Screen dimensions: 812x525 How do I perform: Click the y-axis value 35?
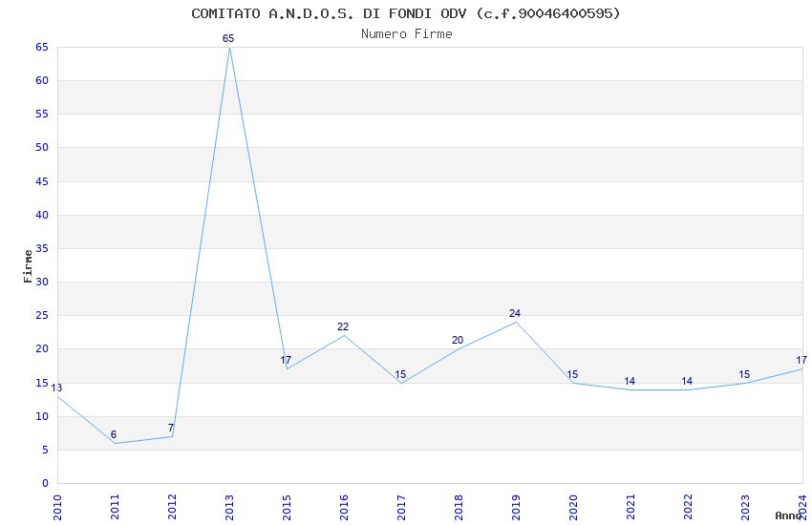pyautogui.click(x=42, y=248)
